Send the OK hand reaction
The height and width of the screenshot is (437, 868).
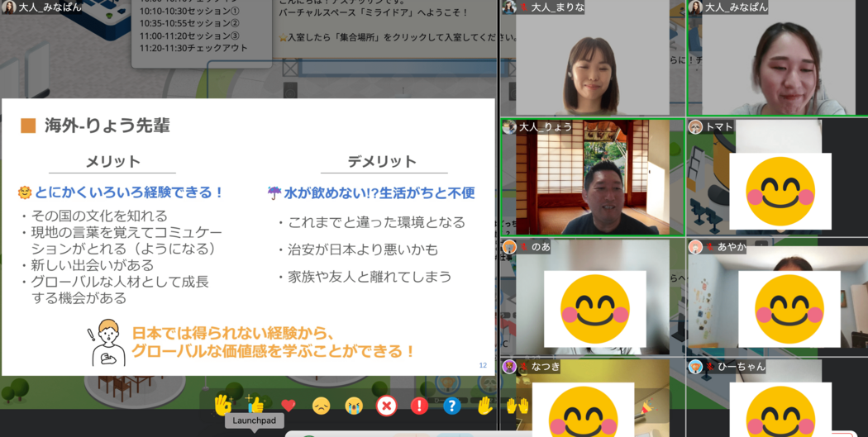click(x=222, y=405)
